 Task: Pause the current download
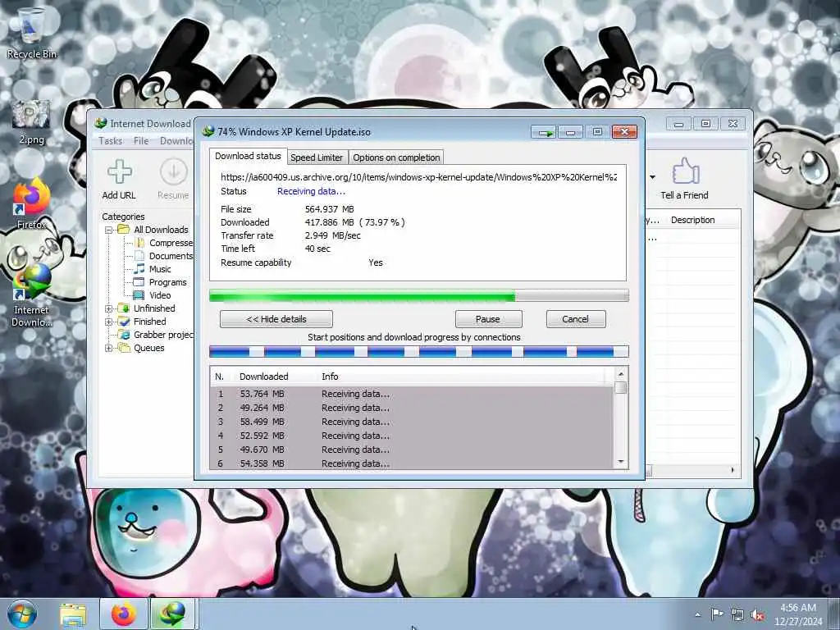pyautogui.click(x=488, y=319)
